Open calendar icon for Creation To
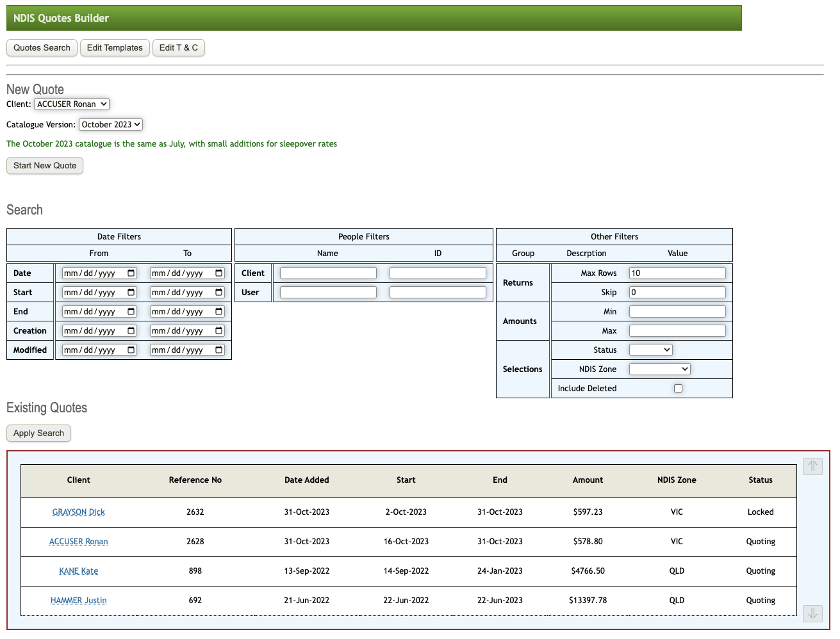This screenshot has width=840, height=639. 219,331
